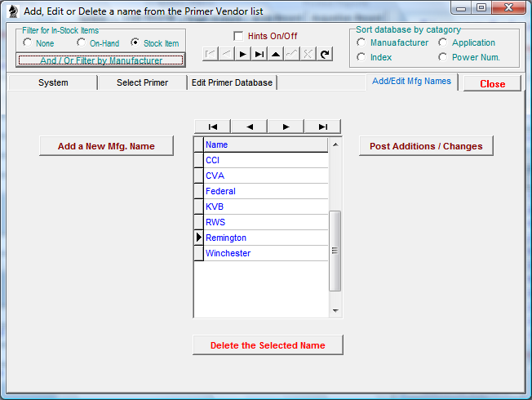
Task: Click Post Additions / Changes button
Action: click(x=426, y=146)
